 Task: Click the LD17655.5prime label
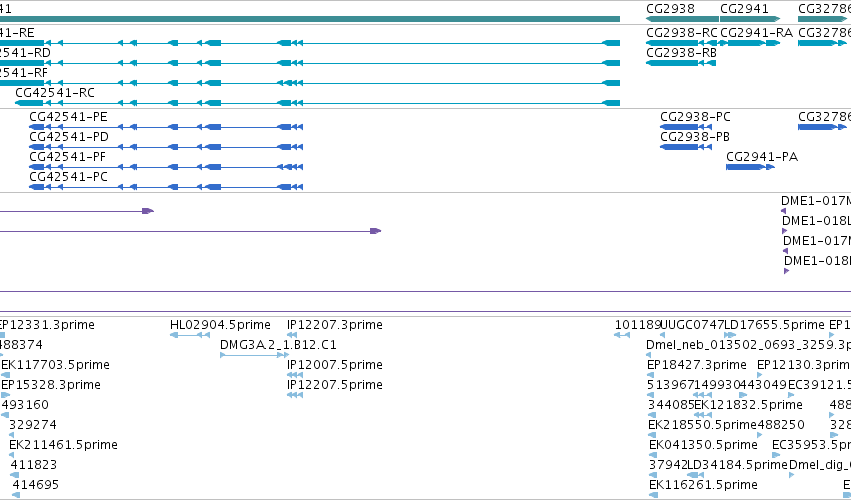point(774,325)
